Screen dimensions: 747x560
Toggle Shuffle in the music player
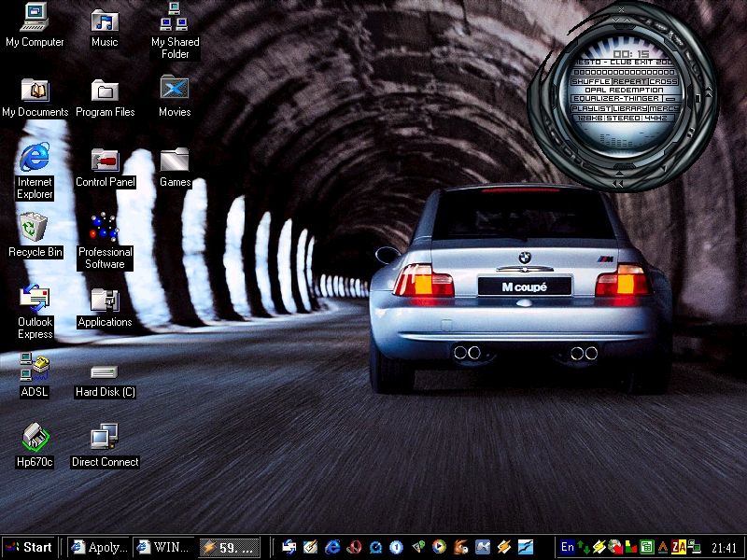click(x=590, y=81)
